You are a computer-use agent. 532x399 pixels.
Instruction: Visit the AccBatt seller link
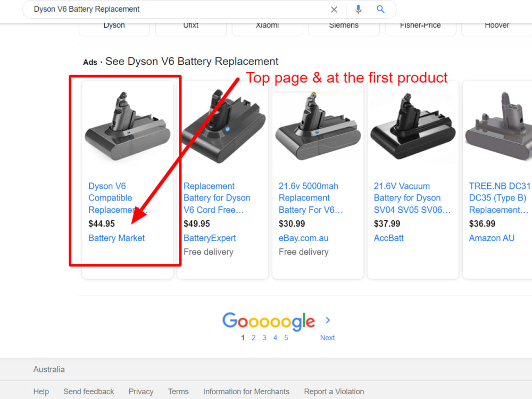pos(389,238)
